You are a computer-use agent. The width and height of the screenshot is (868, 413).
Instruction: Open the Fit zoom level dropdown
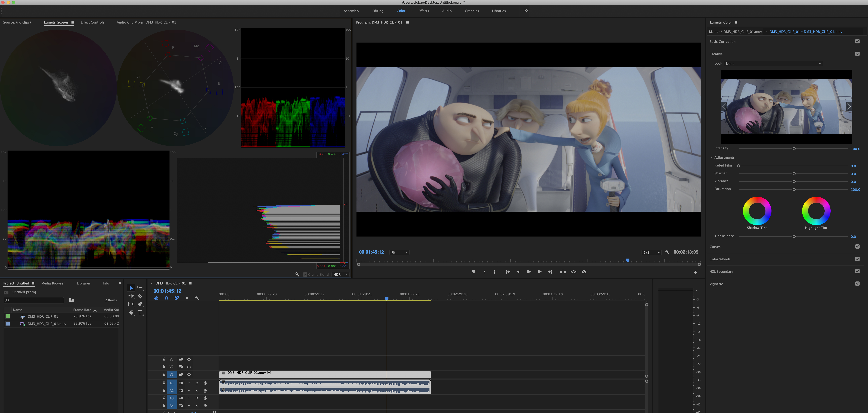click(x=399, y=252)
